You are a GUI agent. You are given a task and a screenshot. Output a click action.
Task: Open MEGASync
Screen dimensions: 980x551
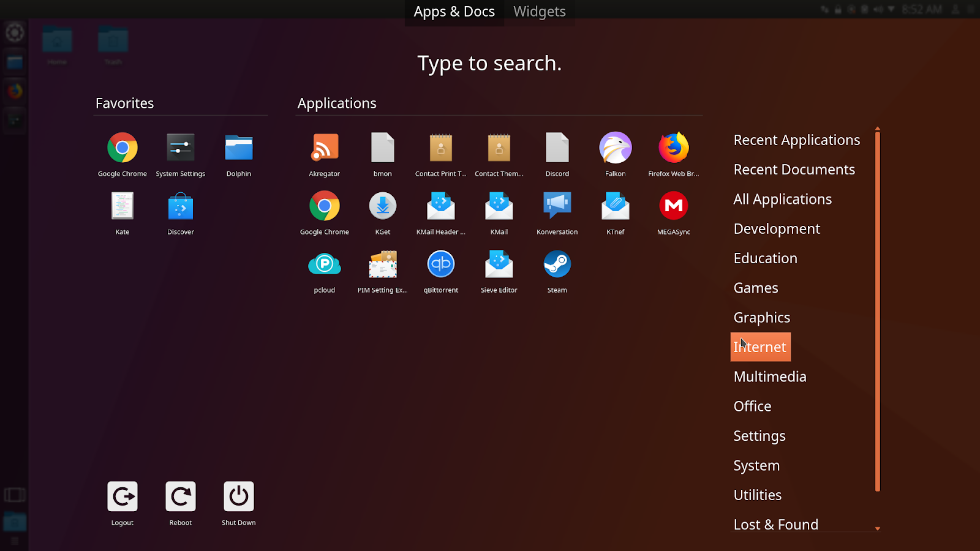pyautogui.click(x=673, y=212)
